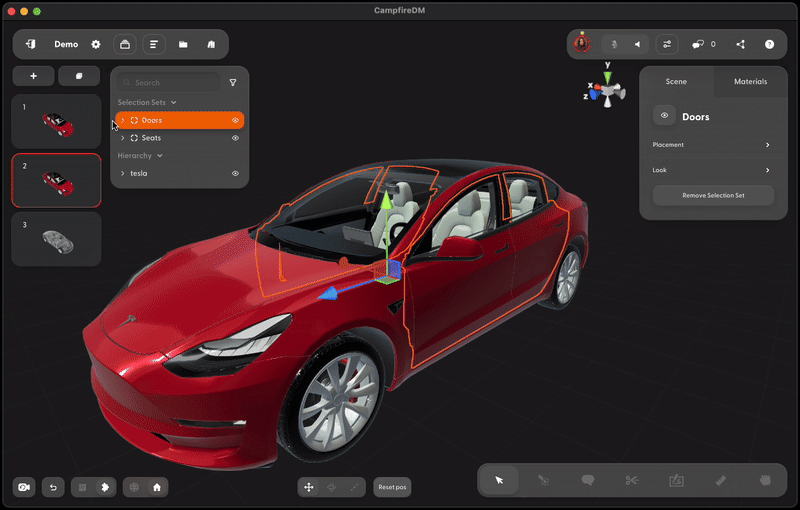Image resolution: width=800 pixels, height=510 pixels.
Task: Open the chat comments bubble icon
Action: point(697,44)
